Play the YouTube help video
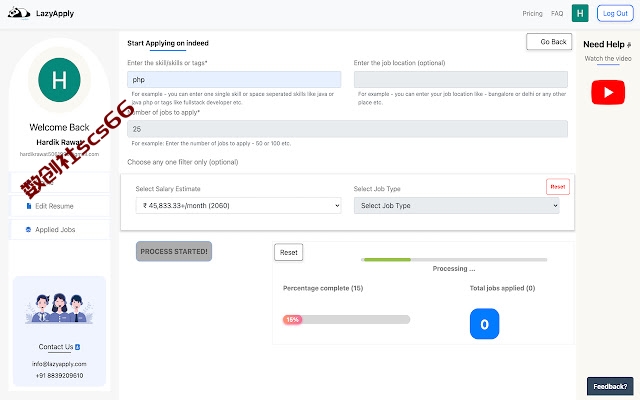The width and height of the screenshot is (640, 400). tap(608, 92)
